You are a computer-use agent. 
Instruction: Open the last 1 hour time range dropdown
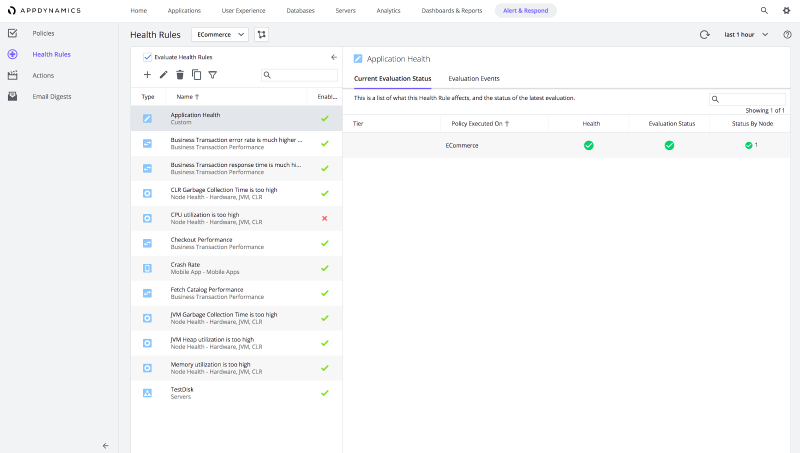coord(745,35)
